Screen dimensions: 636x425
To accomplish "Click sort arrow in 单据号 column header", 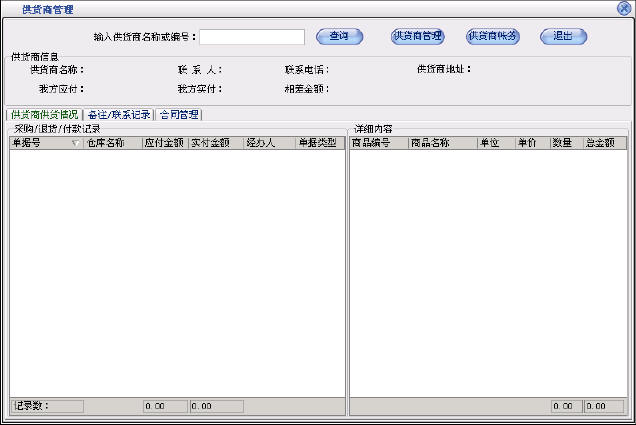I will point(76,143).
